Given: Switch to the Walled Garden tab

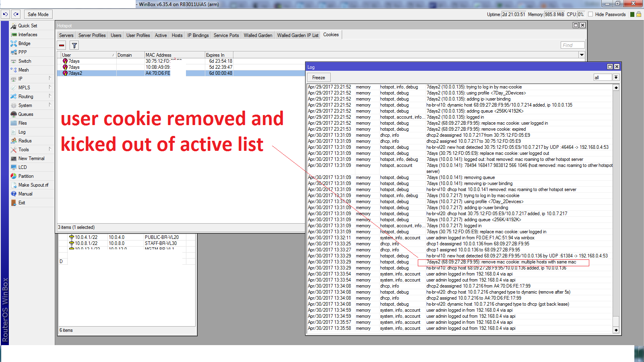Looking at the screenshot, I should point(258,35).
